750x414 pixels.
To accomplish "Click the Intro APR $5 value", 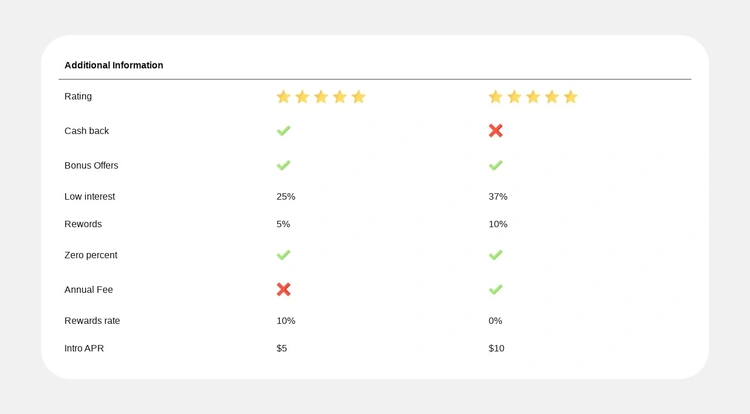I will coord(282,348).
